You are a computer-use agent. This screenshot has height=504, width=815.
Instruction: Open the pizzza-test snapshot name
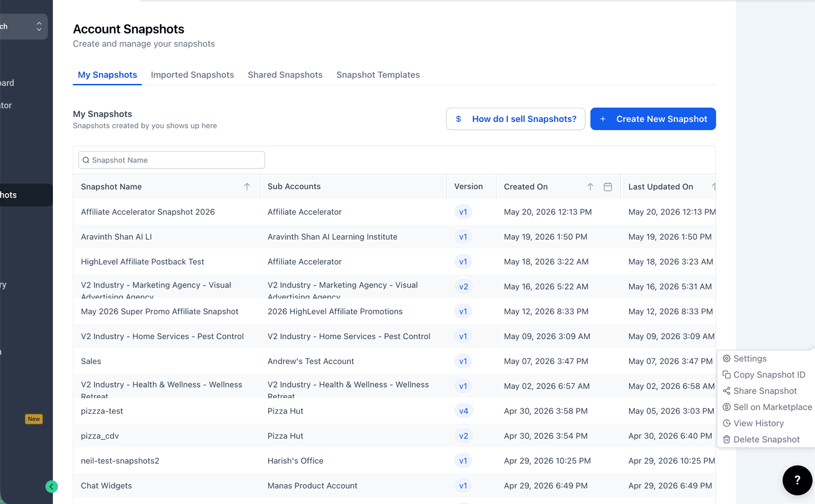pos(102,411)
